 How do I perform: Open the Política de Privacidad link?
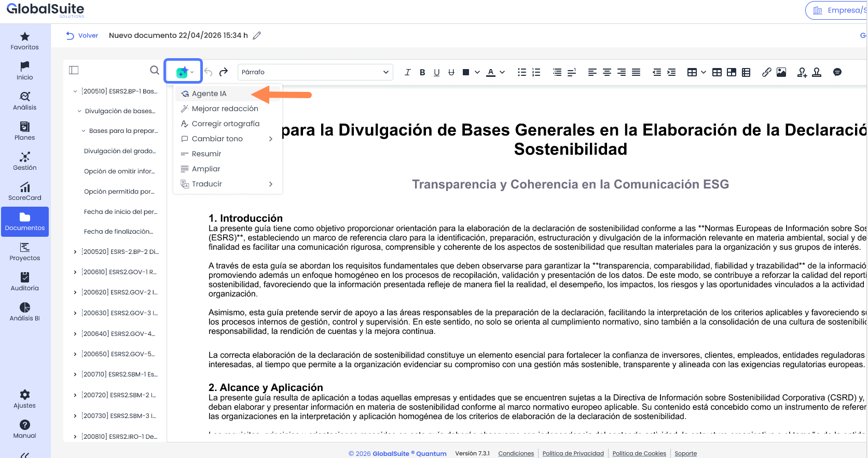pos(573,453)
